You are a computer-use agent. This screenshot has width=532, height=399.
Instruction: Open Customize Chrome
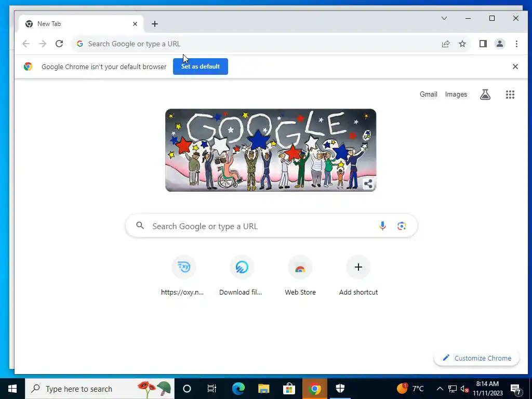pos(477,358)
